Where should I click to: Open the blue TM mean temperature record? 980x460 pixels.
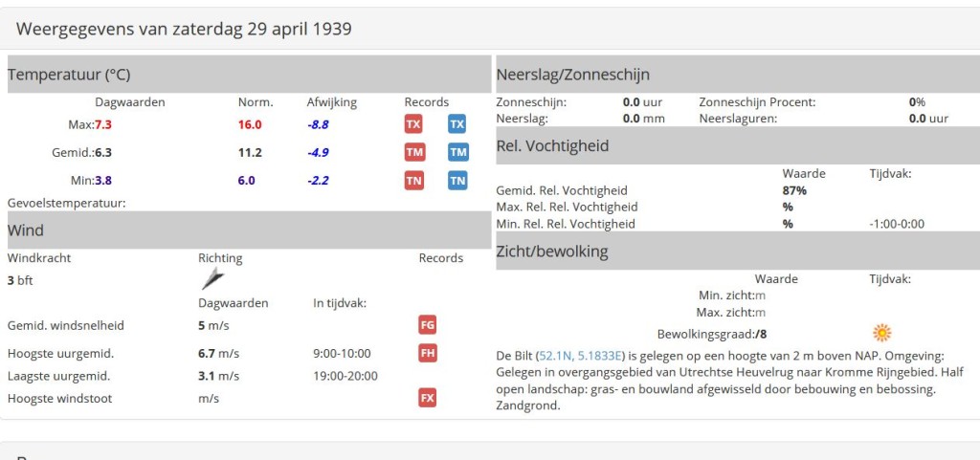click(458, 152)
